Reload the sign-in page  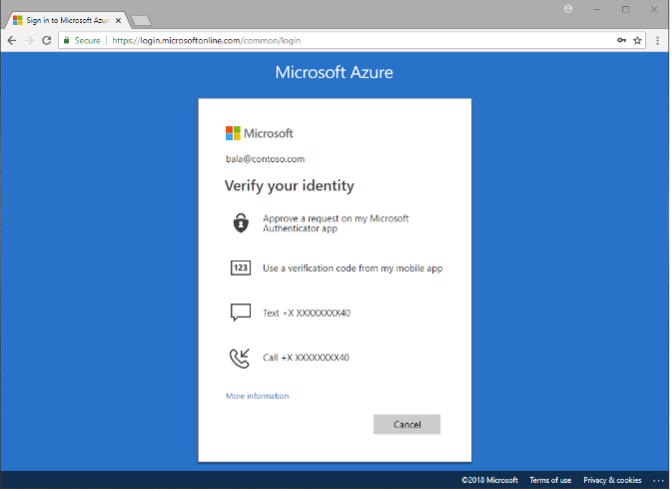tap(47, 41)
